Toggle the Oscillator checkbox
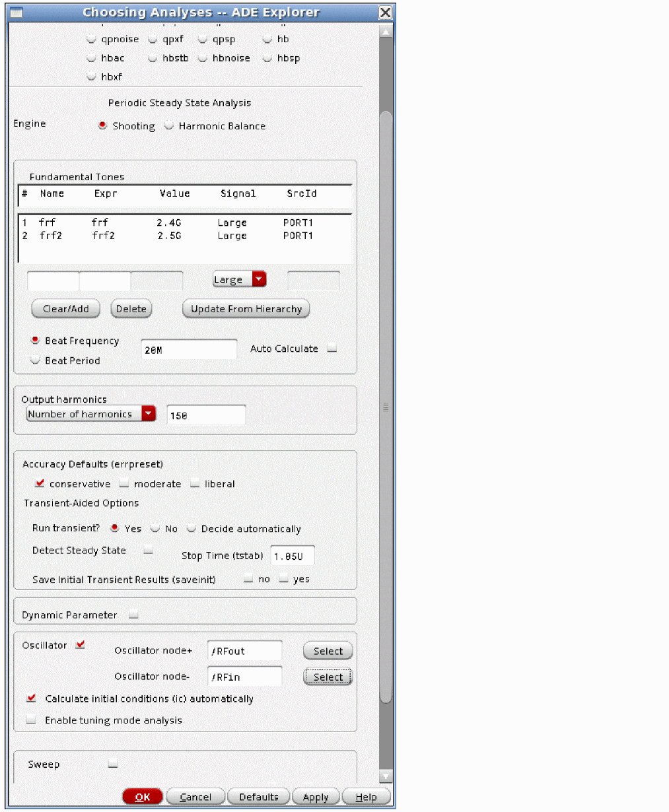The image size is (669, 812). tap(80, 644)
